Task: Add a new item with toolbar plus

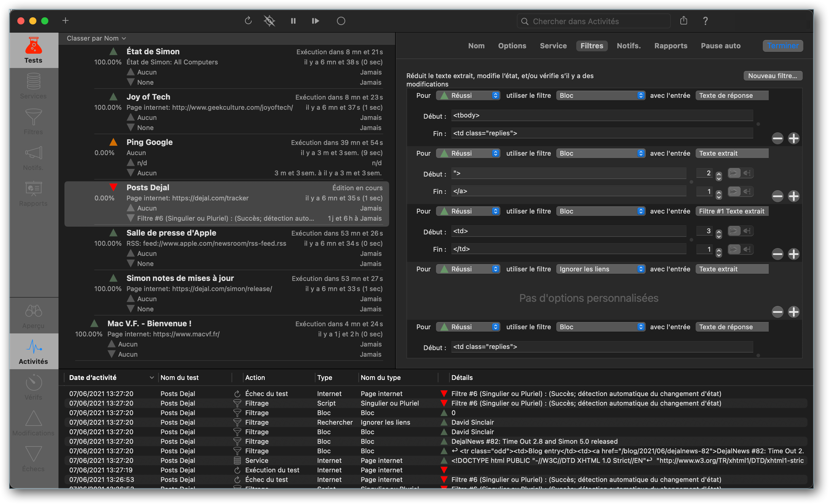Action: point(65,21)
